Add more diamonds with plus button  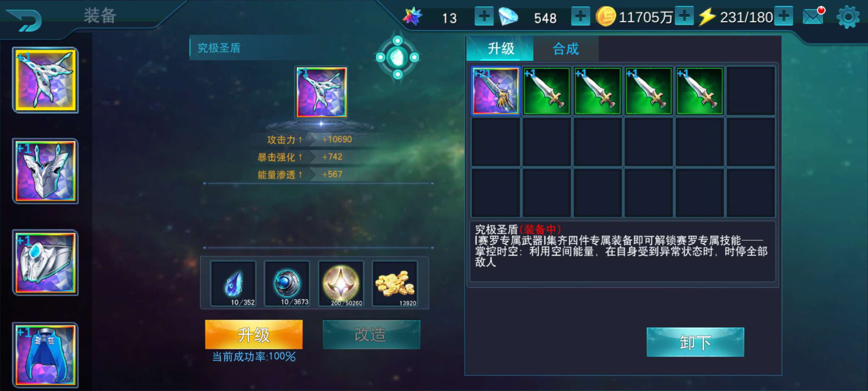click(580, 16)
